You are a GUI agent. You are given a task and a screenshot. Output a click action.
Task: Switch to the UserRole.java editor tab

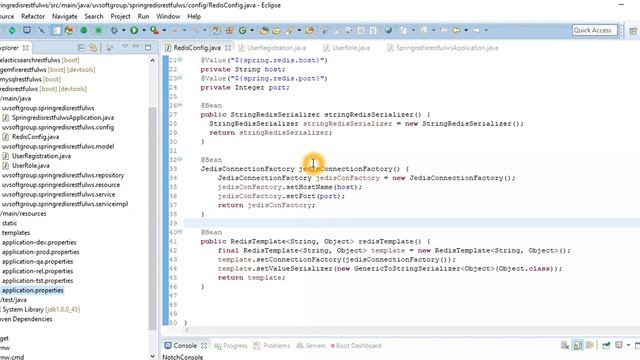pos(347,48)
